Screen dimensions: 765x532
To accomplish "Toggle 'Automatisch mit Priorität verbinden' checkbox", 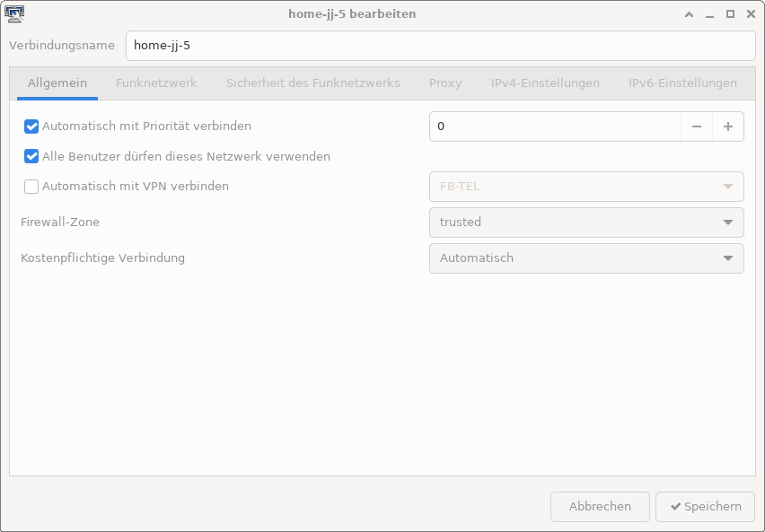I will click(32, 126).
